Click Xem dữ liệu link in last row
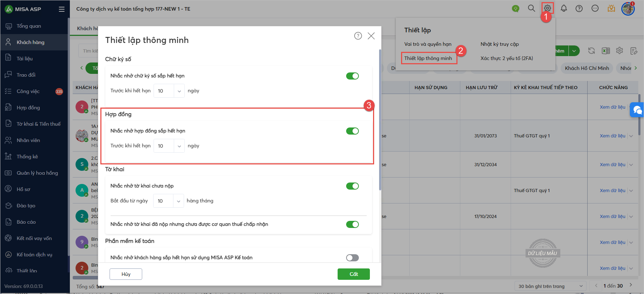Viewport: 644px width, 294px height. pyautogui.click(x=612, y=268)
